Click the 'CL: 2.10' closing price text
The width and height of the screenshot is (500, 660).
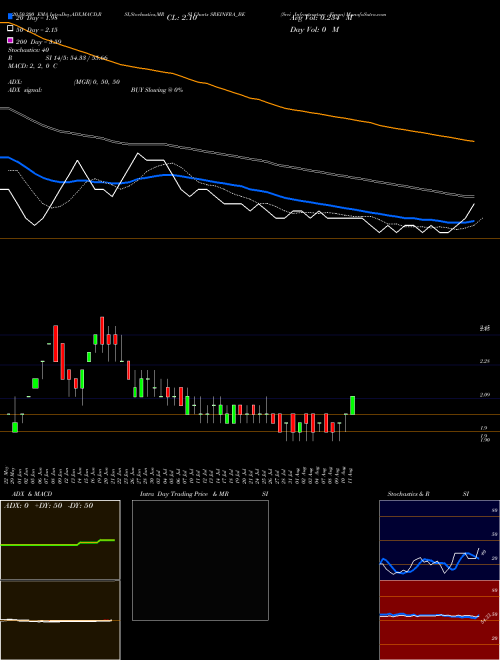pos(182,18)
